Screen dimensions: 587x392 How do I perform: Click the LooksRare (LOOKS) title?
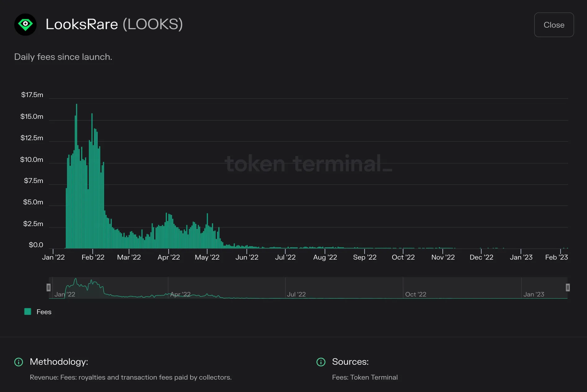tap(114, 24)
